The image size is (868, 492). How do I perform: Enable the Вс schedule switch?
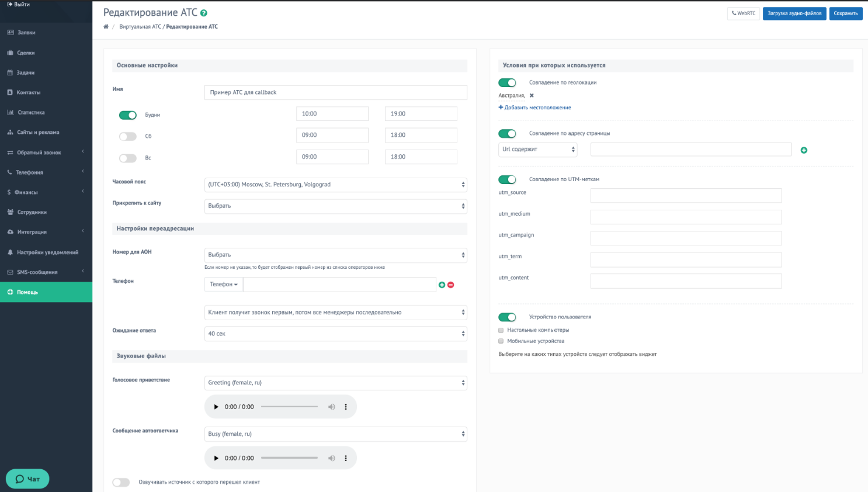click(128, 158)
